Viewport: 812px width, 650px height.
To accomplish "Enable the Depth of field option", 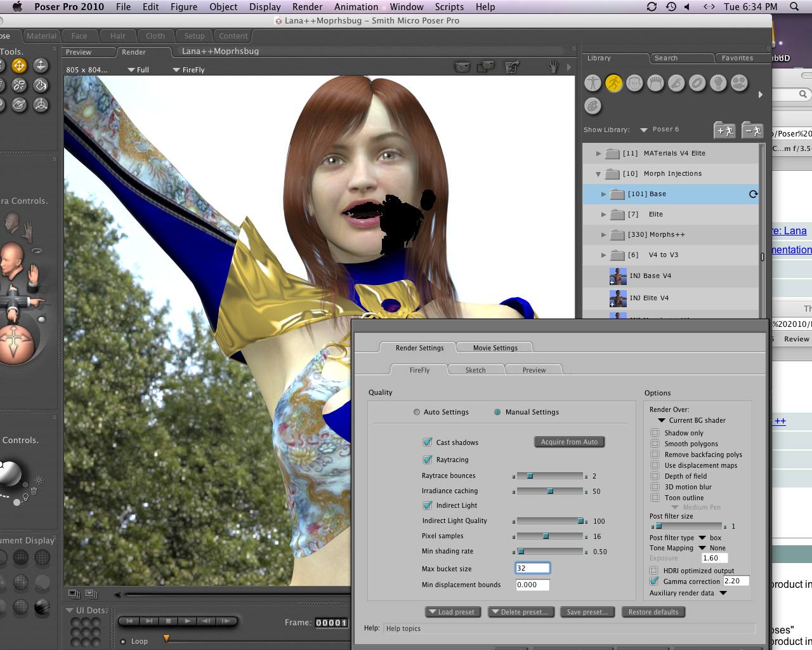I will click(x=655, y=476).
